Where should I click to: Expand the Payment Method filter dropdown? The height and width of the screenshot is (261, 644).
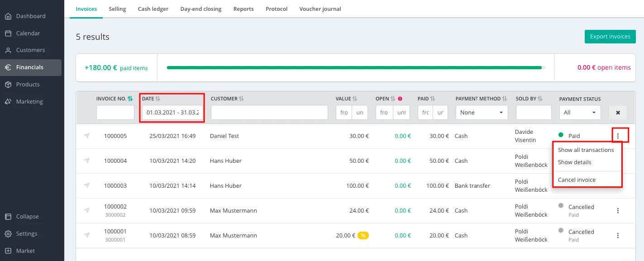point(482,113)
